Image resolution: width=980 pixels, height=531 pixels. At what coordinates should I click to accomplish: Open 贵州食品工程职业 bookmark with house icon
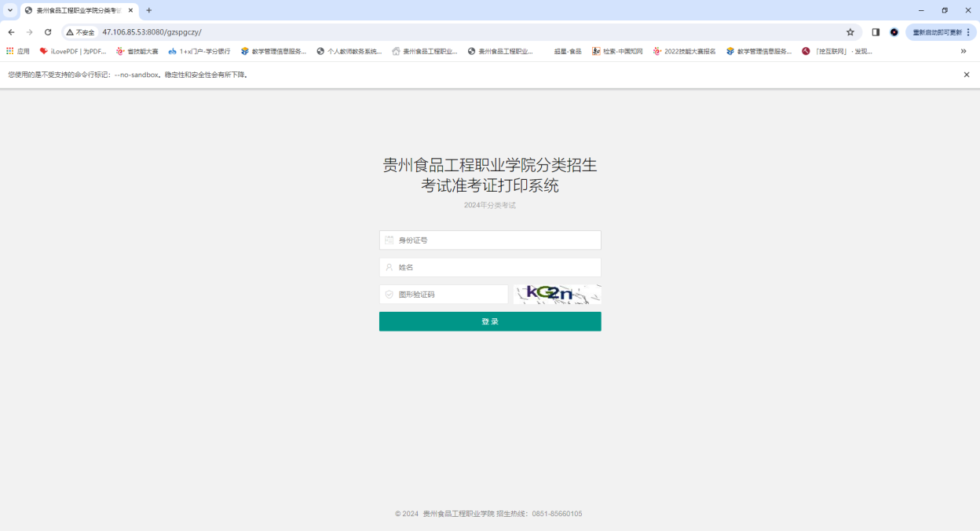tap(424, 51)
